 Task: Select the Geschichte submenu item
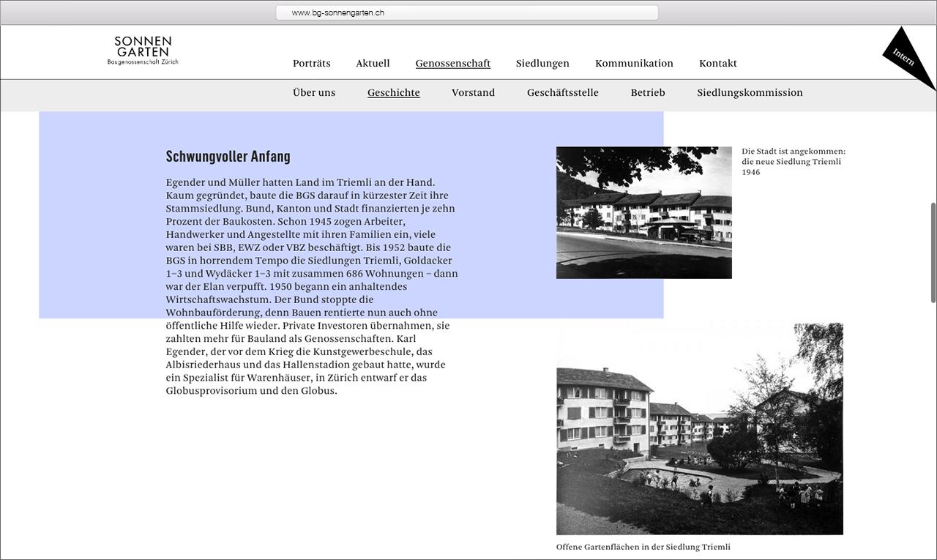[394, 93]
